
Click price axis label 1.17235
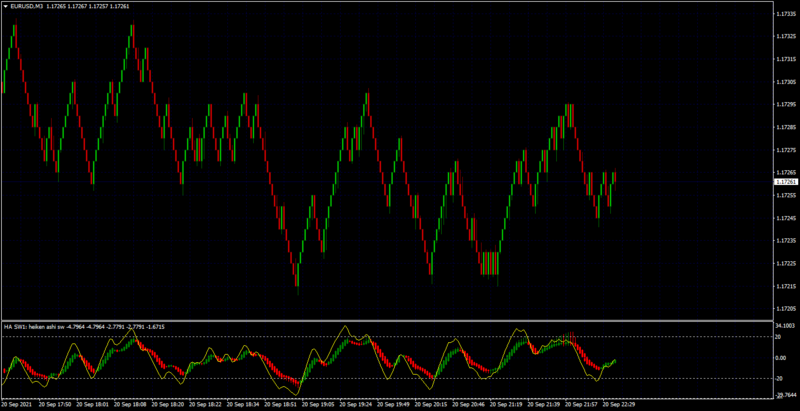pos(786,240)
